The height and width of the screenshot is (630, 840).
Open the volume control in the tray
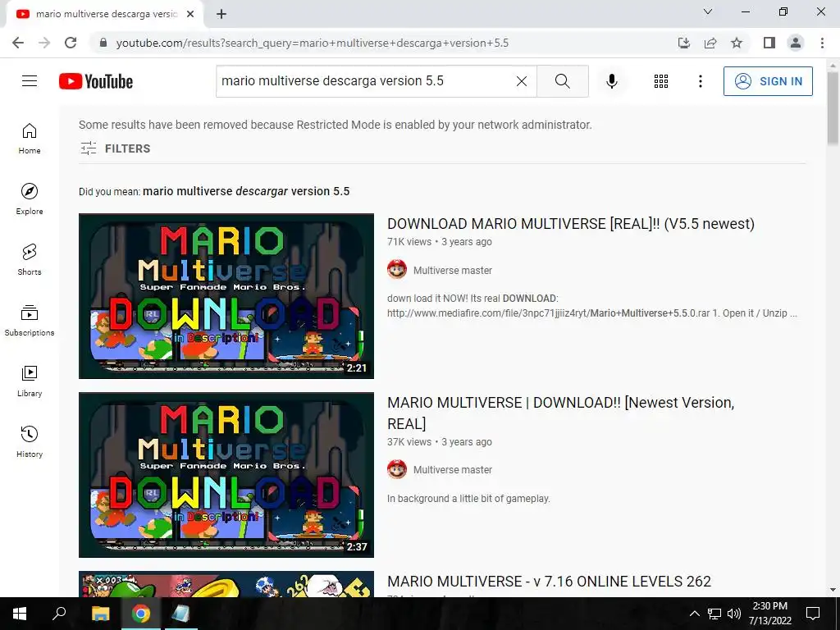[x=734, y=614]
